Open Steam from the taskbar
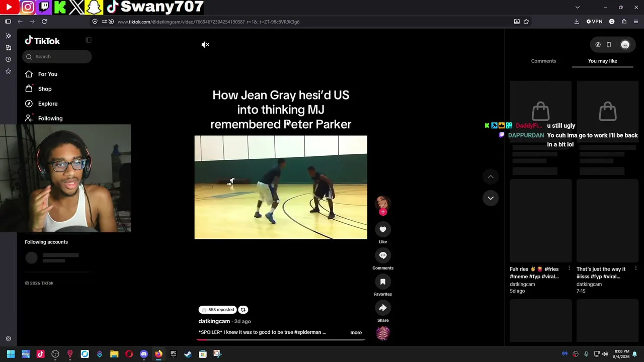The height and width of the screenshot is (362, 644). coord(188,354)
